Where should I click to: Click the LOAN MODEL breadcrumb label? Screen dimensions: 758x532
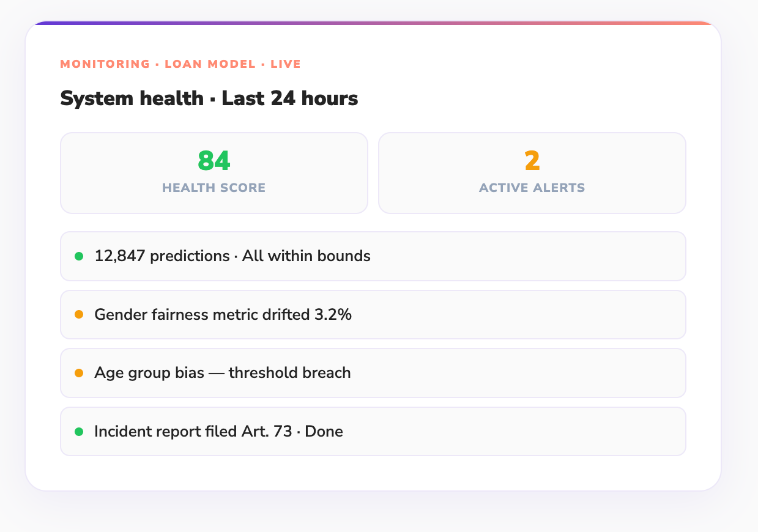click(210, 64)
